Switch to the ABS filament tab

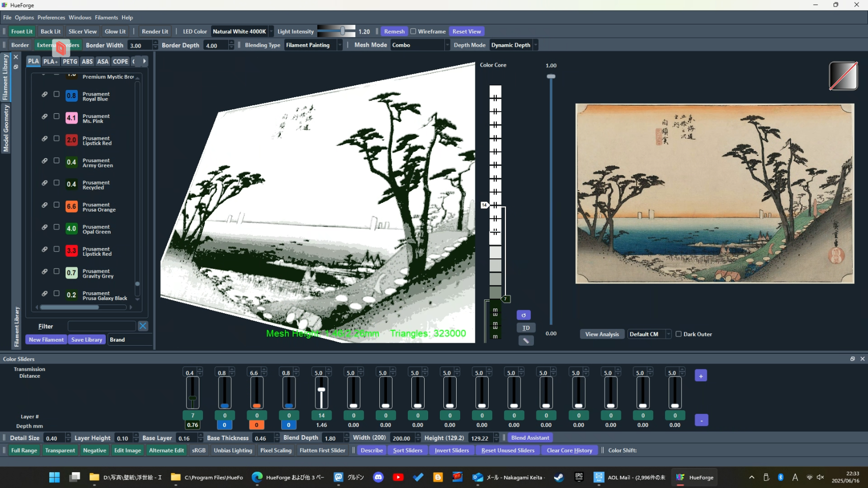point(87,62)
